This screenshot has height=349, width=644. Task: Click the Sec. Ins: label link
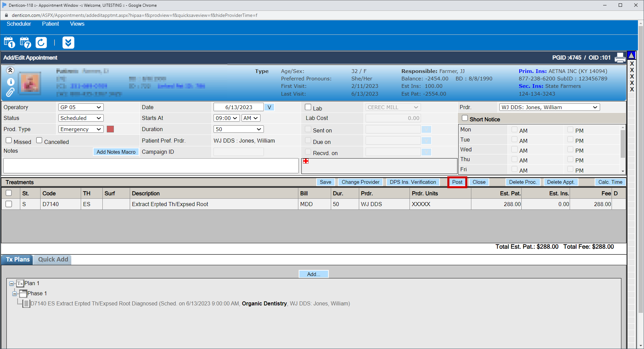pos(531,86)
